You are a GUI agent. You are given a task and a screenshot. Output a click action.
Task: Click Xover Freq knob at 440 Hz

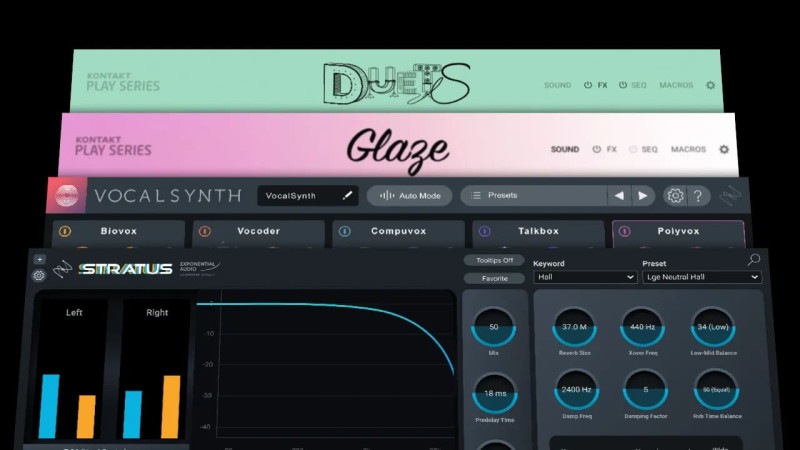[x=642, y=327]
